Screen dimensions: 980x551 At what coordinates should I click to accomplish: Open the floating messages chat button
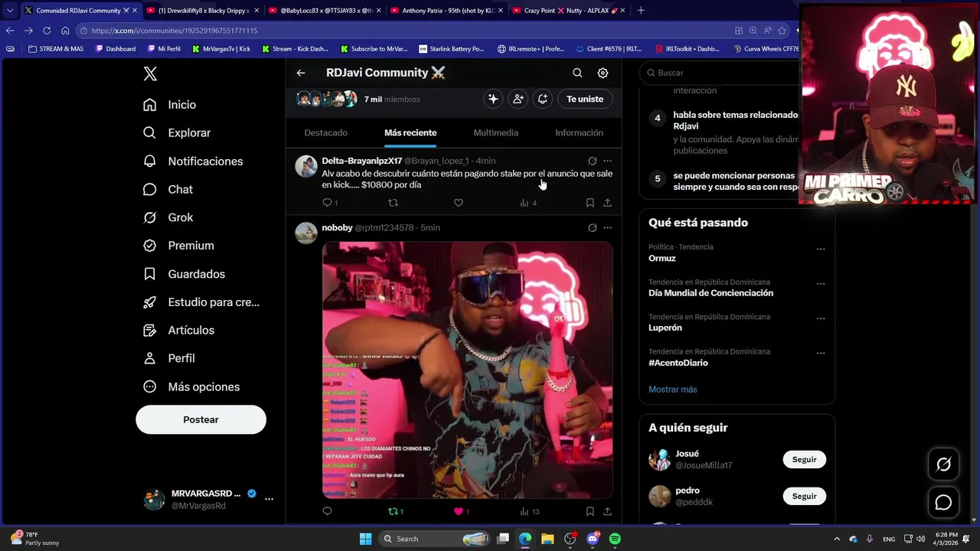coord(943,503)
